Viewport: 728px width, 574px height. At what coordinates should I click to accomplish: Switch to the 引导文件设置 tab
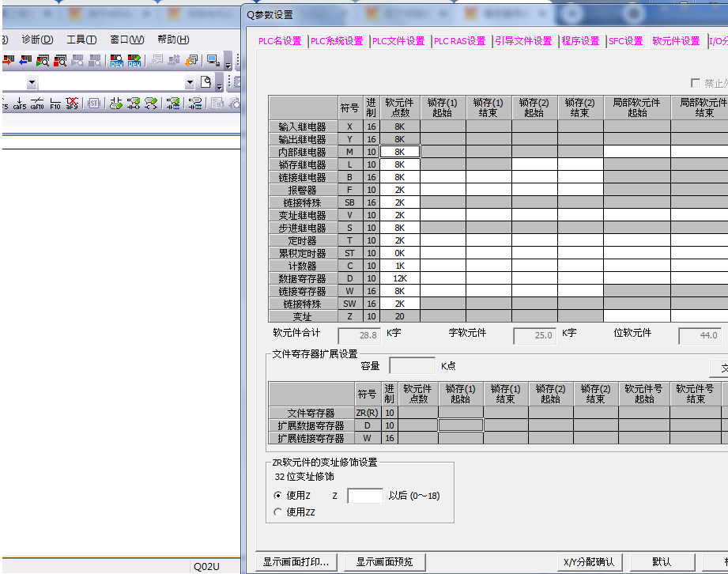point(523,41)
